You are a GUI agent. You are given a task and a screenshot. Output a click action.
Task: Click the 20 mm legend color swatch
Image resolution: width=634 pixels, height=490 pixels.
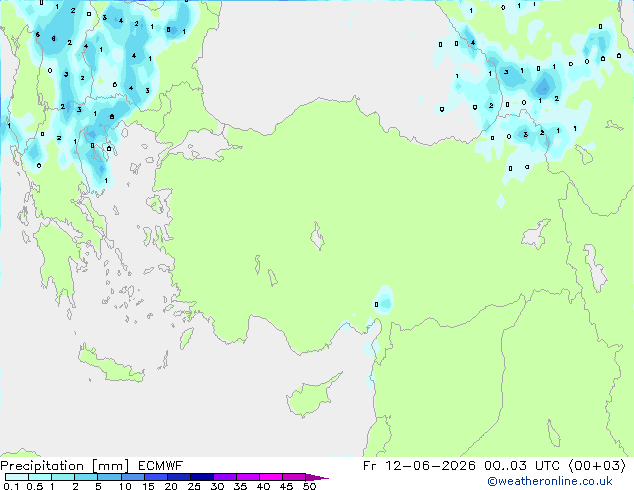coord(179,477)
